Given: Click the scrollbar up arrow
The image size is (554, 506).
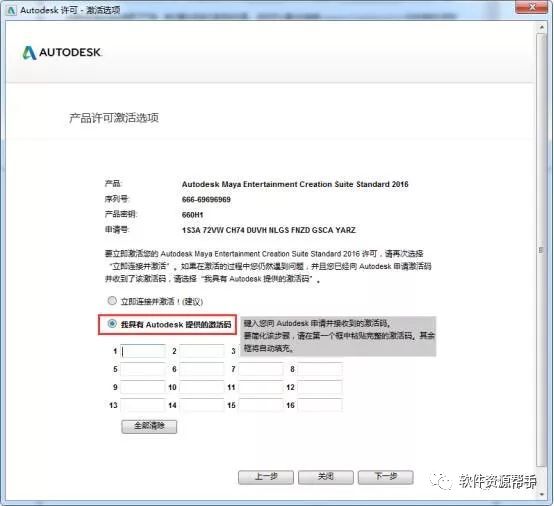Looking at the screenshot, I should click(x=541, y=27).
